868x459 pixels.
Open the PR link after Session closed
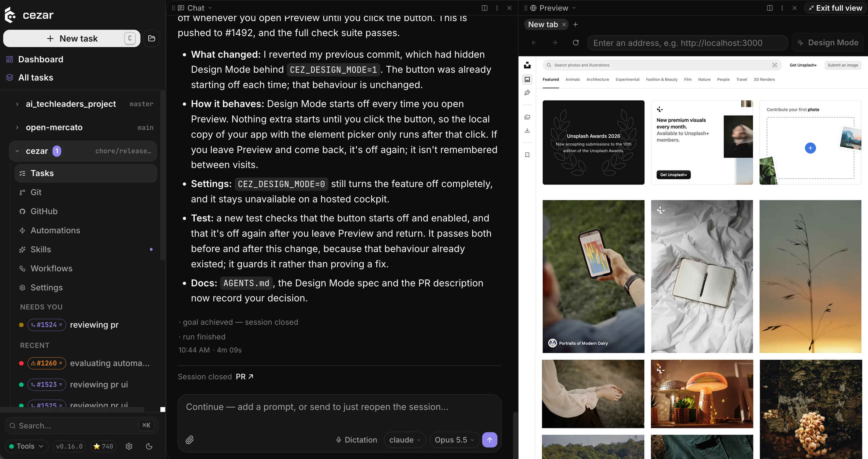244,377
